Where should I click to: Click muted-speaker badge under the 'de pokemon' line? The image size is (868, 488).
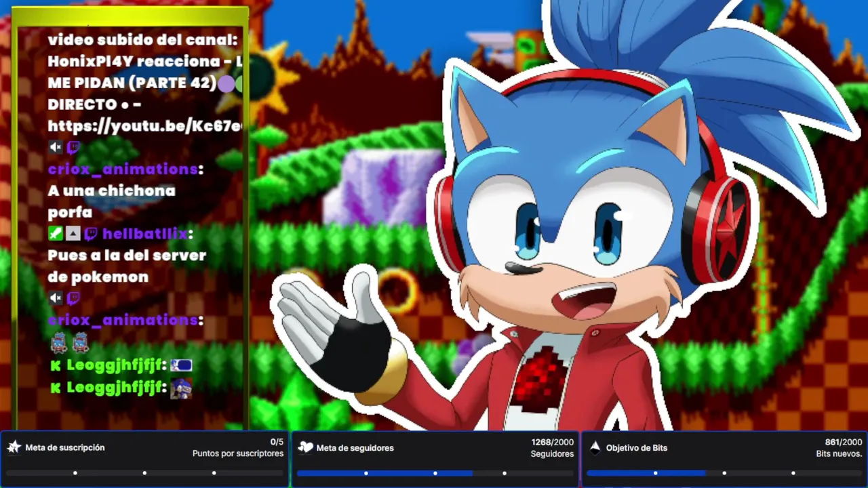point(56,298)
